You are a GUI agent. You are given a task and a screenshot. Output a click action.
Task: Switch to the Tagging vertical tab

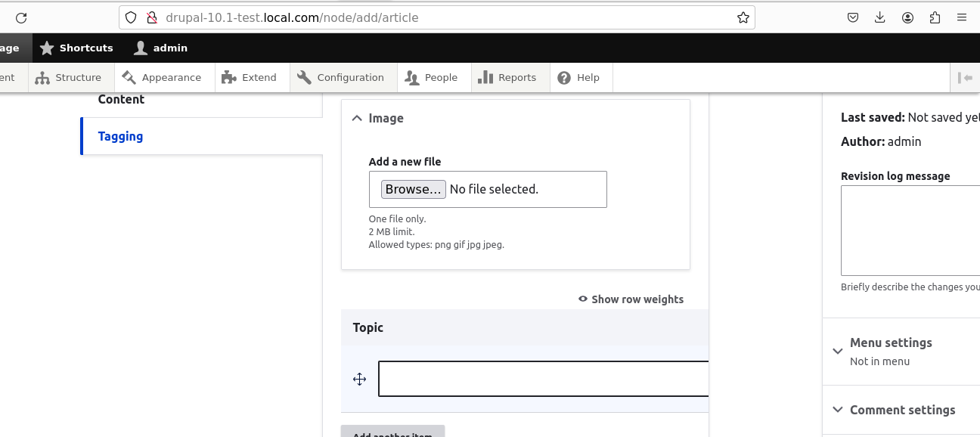(x=120, y=136)
